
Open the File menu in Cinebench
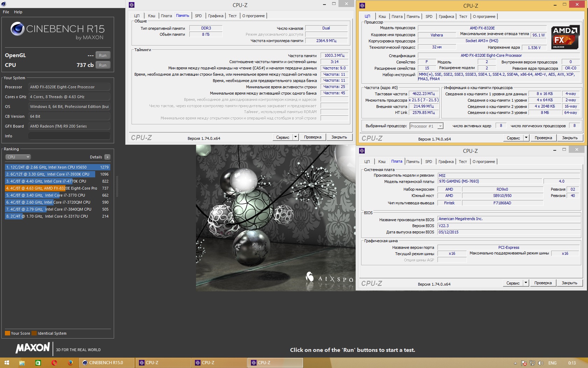(x=6, y=12)
